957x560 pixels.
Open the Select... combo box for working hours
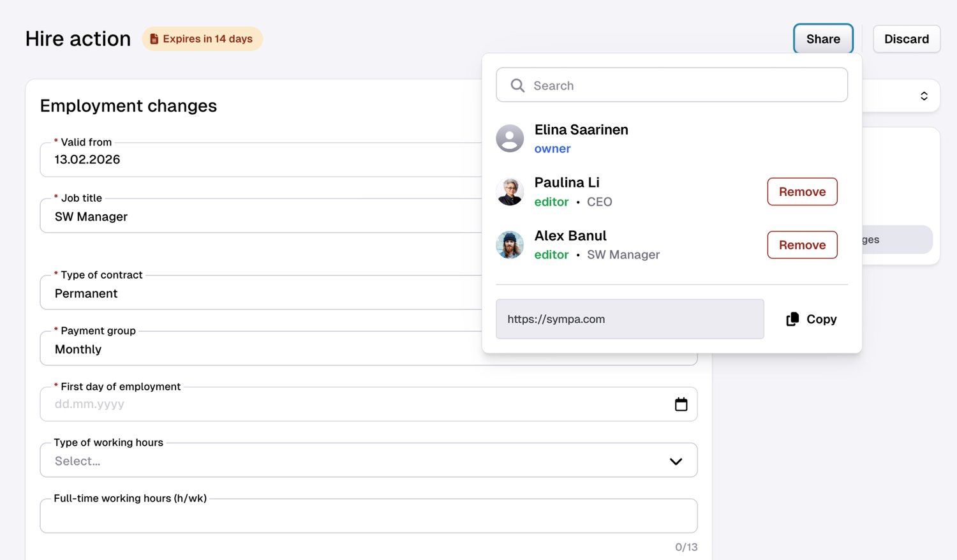369,460
